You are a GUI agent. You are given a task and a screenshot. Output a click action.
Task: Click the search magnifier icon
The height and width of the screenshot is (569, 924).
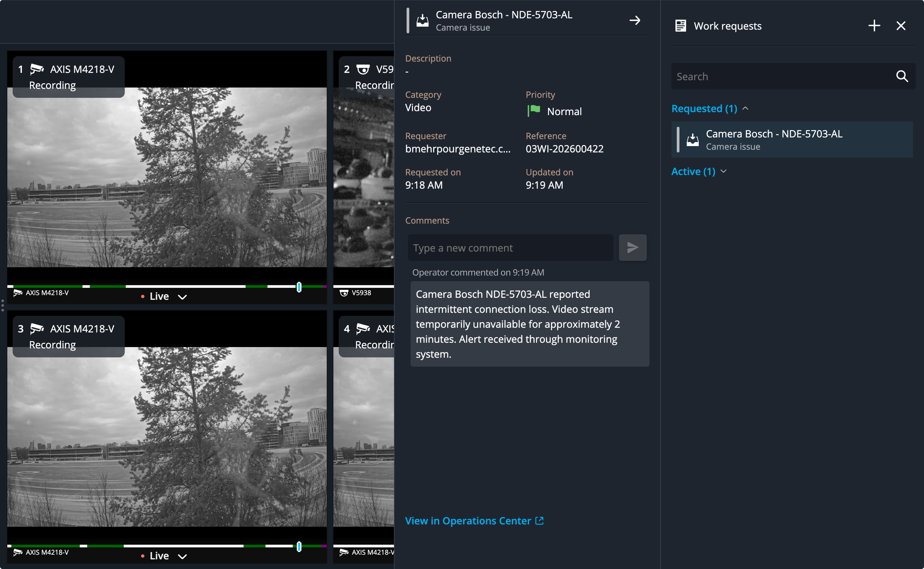(x=902, y=76)
